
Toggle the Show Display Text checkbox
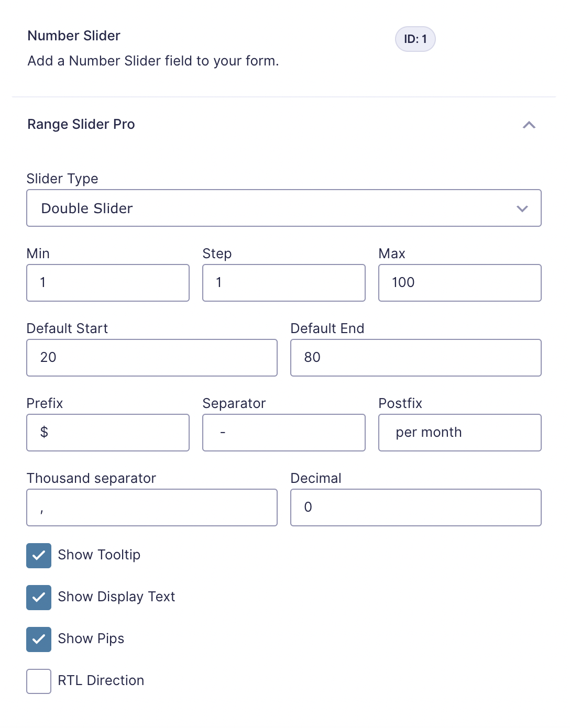[x=39, y=598]
